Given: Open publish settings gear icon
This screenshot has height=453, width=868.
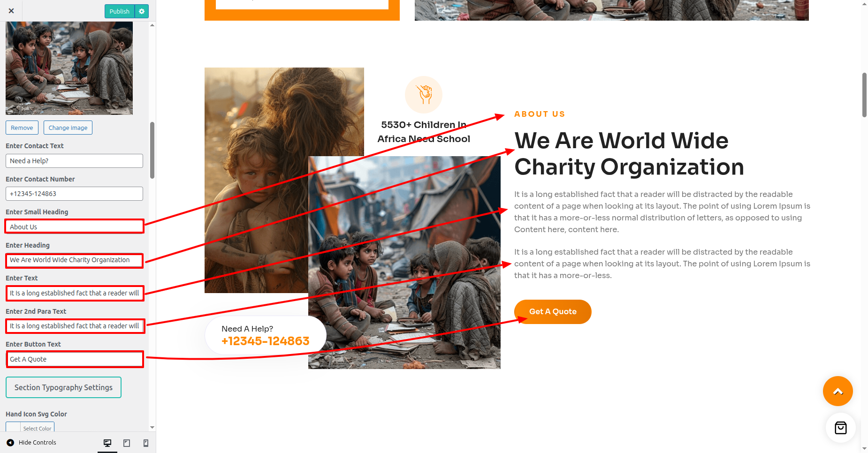Looking at the screenshot, I should tap(142, 11).
